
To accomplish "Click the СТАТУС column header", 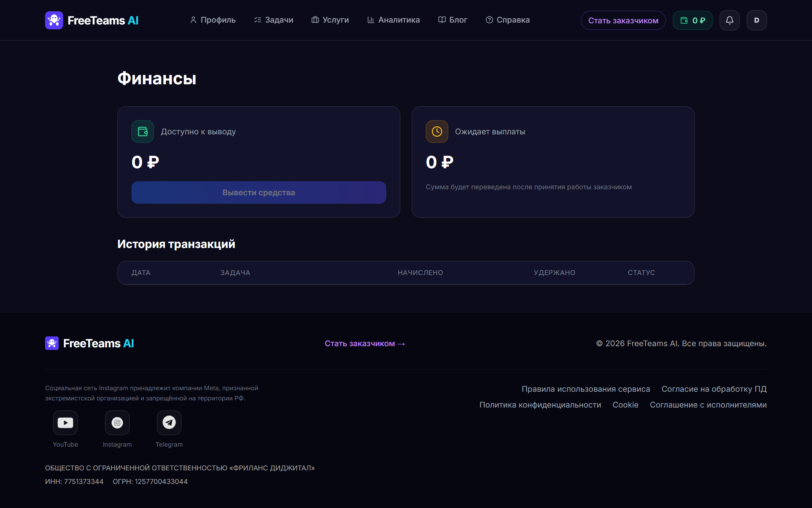I will (x=641, y=273).
